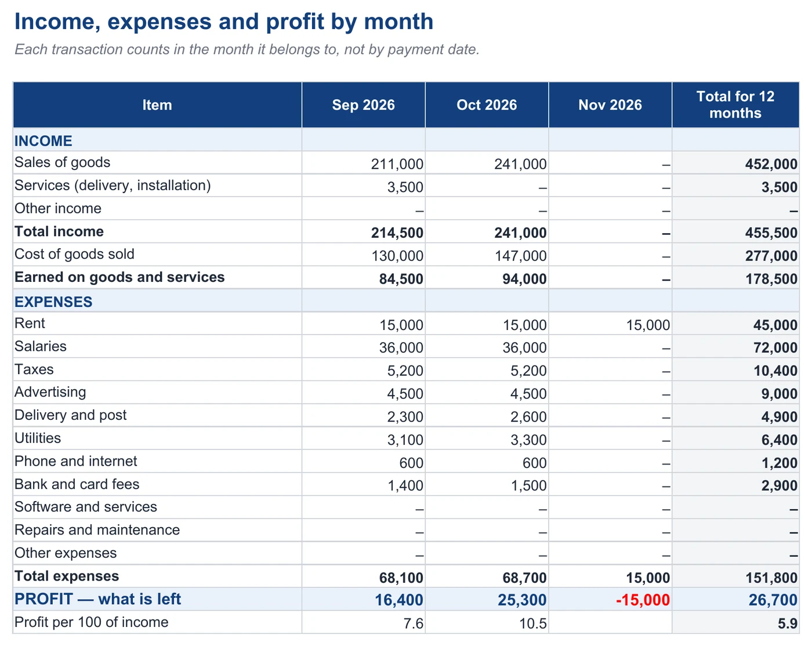Image resolution: width=812 pixels, height=646 pixels.
Task: Select the "Total for 12 months" header
Action: (735, 105)
